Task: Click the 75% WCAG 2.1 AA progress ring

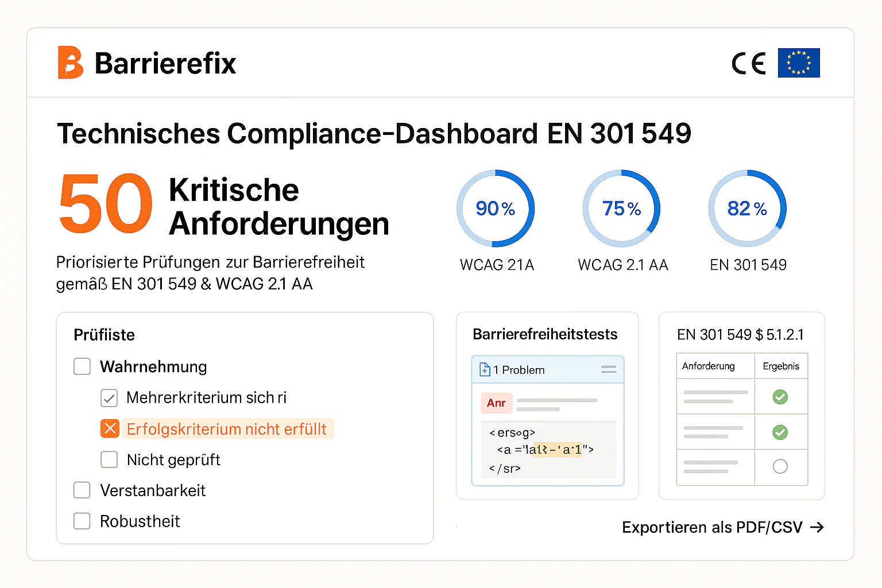Action: coord(621,208)
